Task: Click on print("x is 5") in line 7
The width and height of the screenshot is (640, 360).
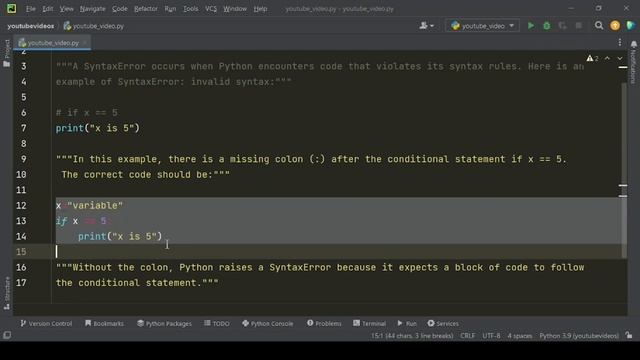Action: (98, 128)
